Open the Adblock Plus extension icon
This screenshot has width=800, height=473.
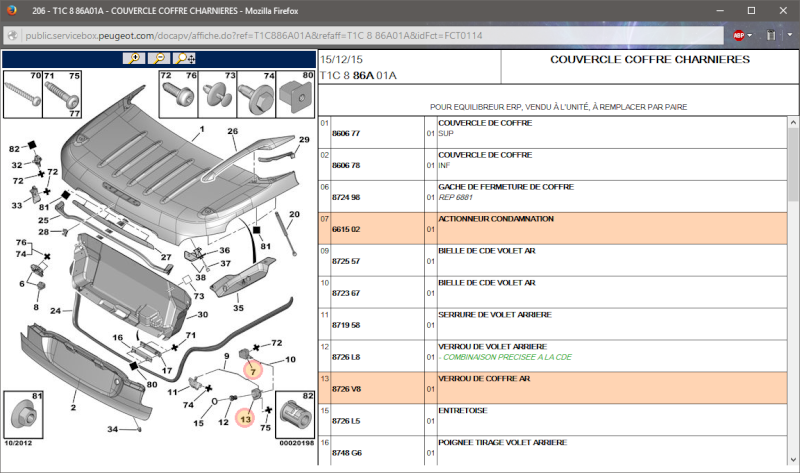pos(738,35)
